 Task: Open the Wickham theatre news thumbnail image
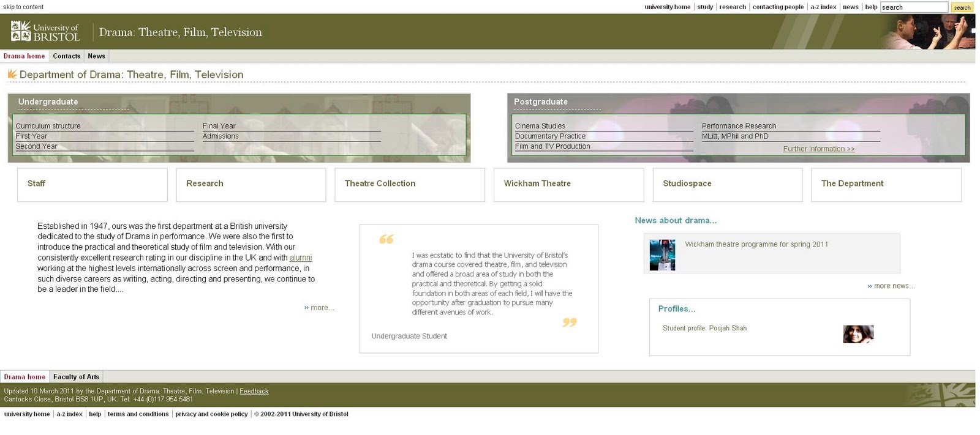click(662, 255)
